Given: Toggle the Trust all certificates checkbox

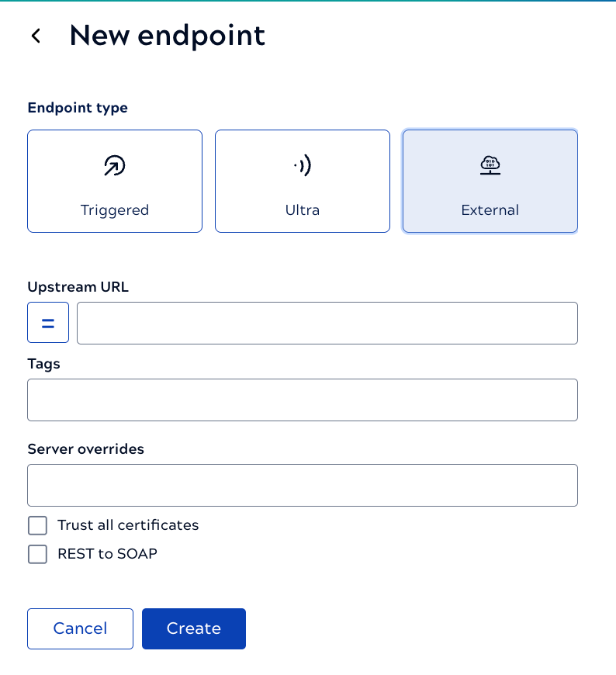Looking at the screenshot, I should (x=37, y=525).
